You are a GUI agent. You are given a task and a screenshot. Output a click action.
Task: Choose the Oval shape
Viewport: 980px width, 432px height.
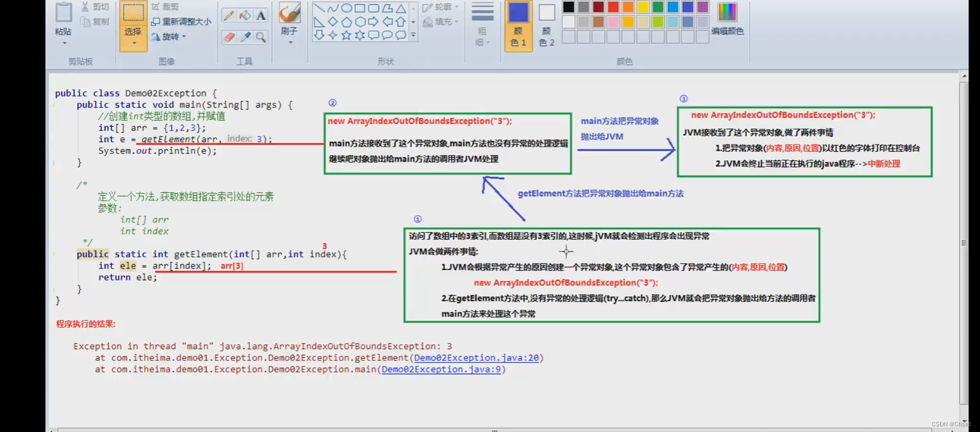pos(346,8)
